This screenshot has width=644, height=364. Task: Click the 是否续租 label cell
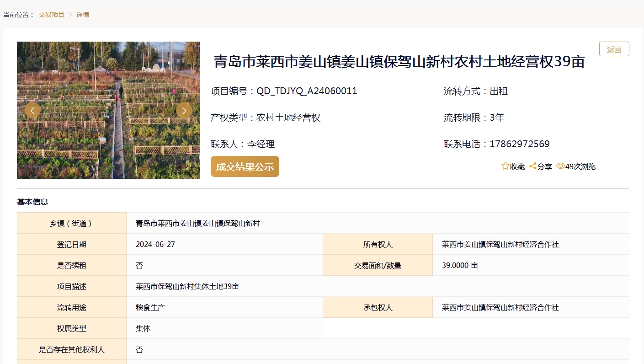click(72, 265)
